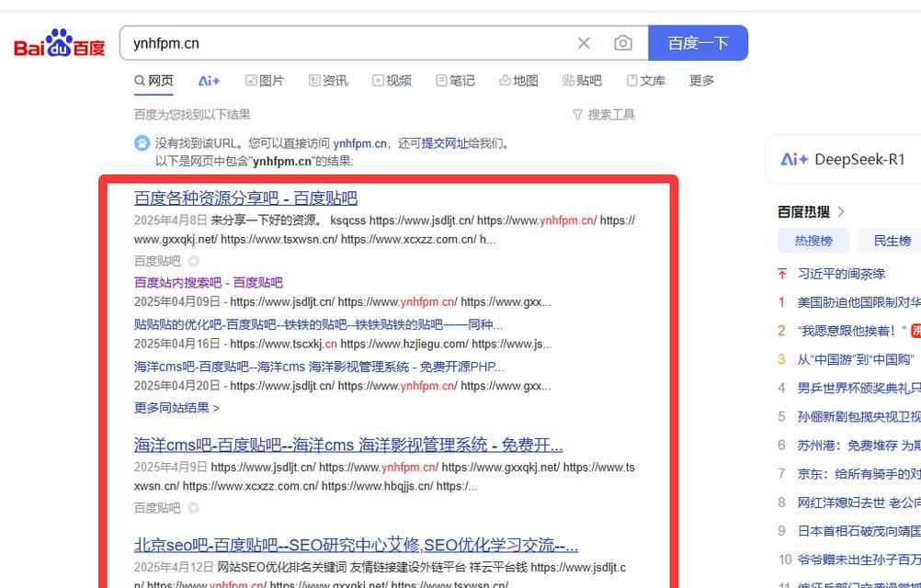Open hot search 爷爷赠未出生孙子百万
921x588 pixels.
[858, 560]
